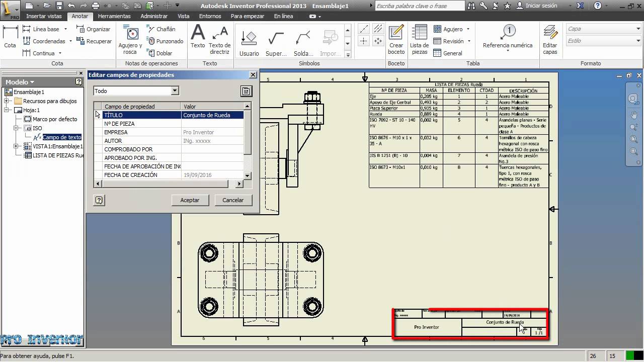Collapse the Hoja:1 tree node
Viewport: 644px width, 362px height.
click(7, 110)
